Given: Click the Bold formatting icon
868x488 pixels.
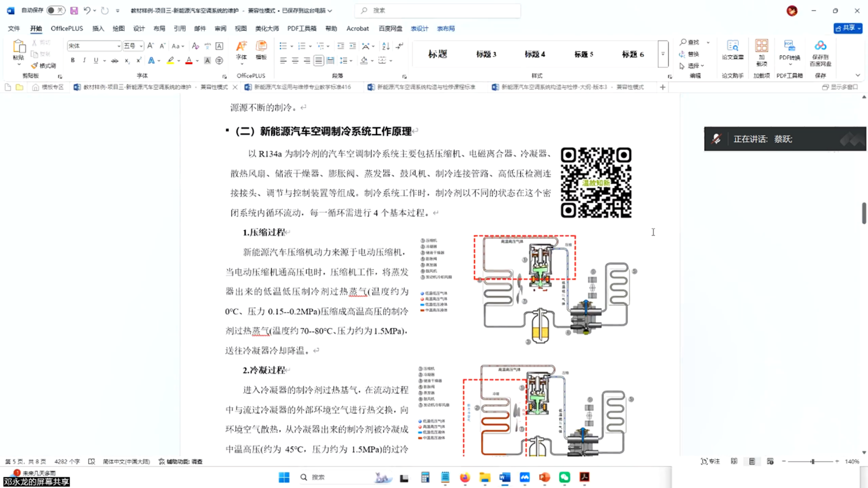Looking at the screenshot, I should coord(73,60).
